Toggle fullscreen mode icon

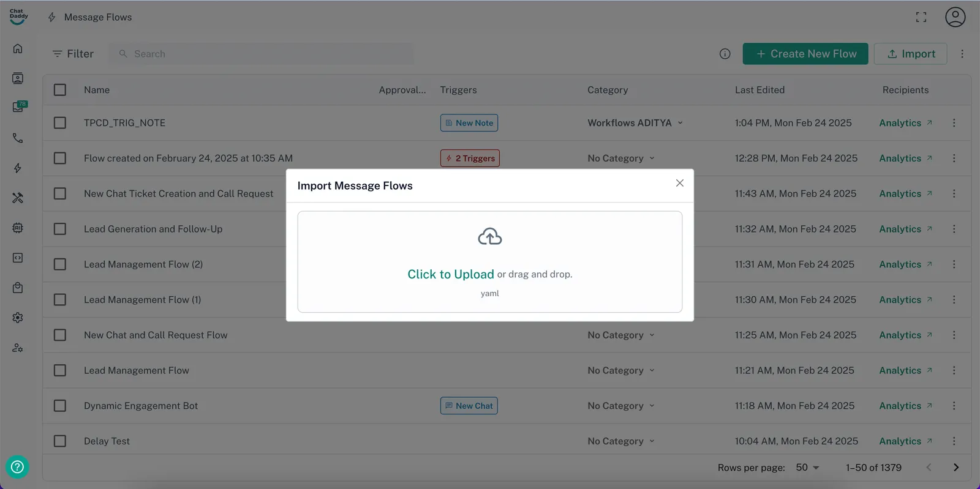click(x=921, y=17)
